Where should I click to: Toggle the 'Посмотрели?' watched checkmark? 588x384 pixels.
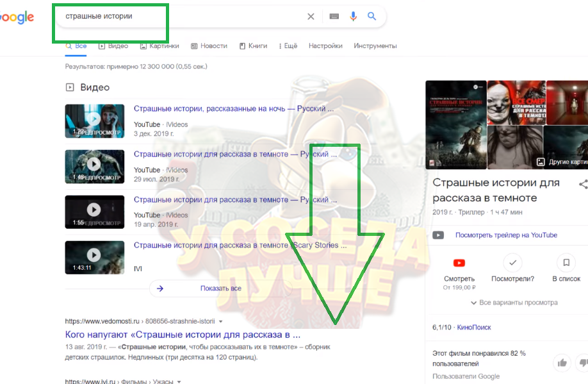click(512, 262)
